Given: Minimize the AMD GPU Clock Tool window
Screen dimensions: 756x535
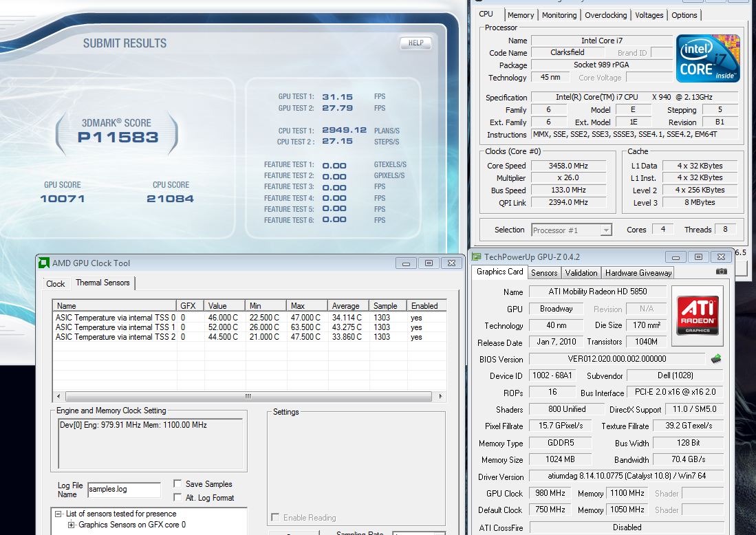Looking at the screenshot, I should point(406,263).
